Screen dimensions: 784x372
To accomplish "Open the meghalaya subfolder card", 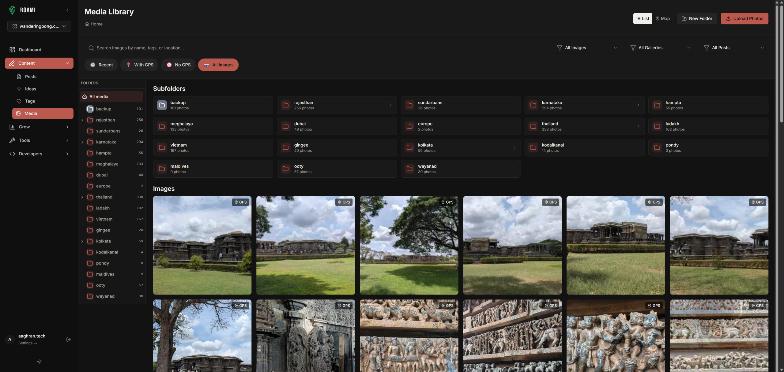I will point(213,126).
